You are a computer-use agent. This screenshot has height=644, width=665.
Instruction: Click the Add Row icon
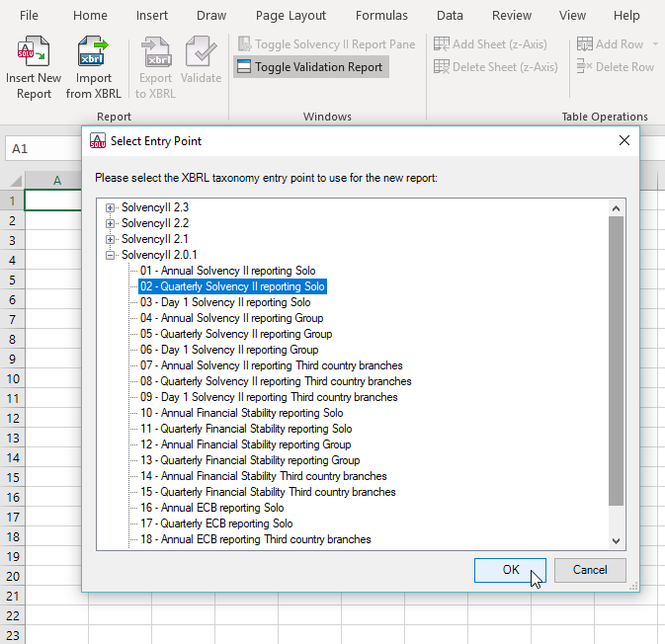pos(585,44)
